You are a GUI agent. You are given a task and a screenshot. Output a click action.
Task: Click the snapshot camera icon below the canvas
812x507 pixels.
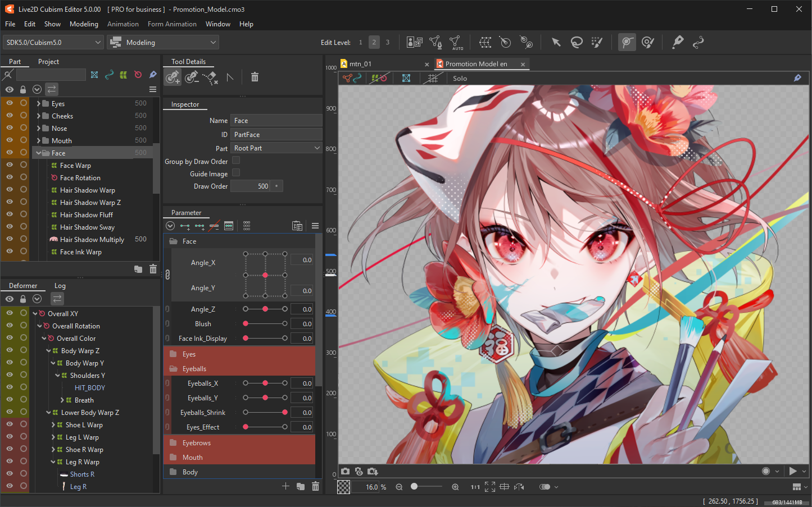click(x=345, y=472)
